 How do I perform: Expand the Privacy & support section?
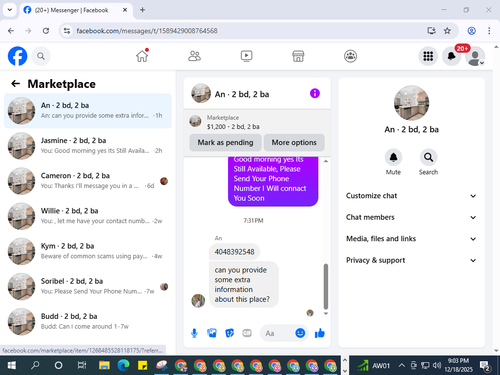pyautogui.click(x=411, y=260)
